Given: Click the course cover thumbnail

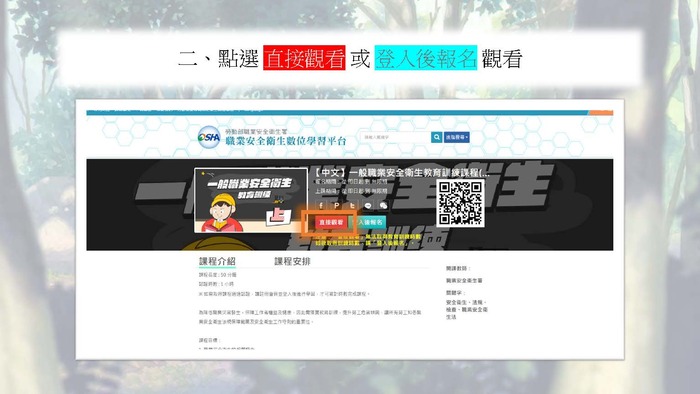Looking at the screenshot, I should click(x=251, y=200).
